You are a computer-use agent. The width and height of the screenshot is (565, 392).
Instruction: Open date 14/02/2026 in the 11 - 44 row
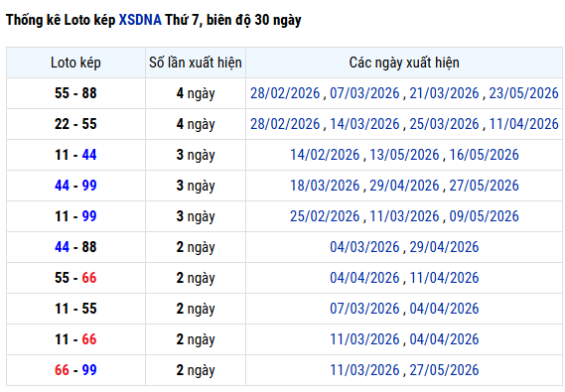[x=325, y=155]
